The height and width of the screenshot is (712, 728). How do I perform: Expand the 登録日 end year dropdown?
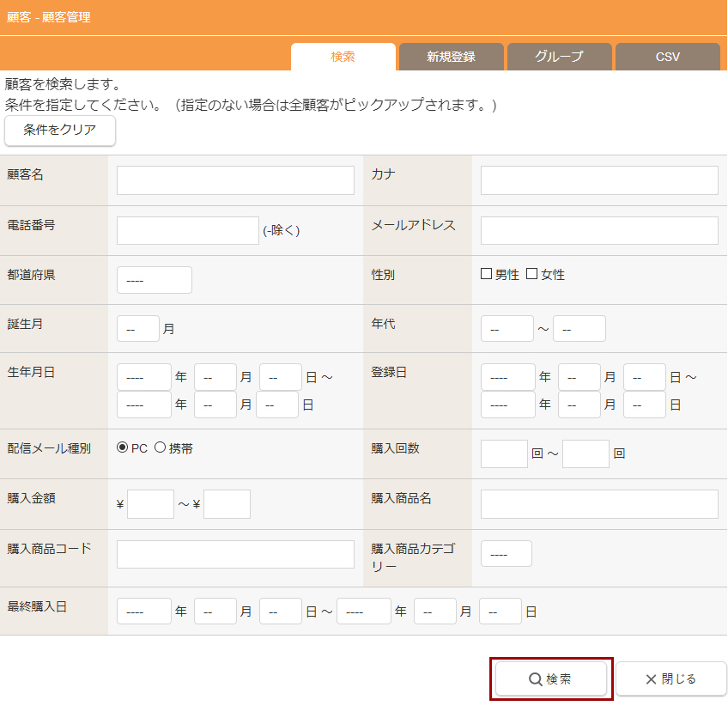point(508,405)
